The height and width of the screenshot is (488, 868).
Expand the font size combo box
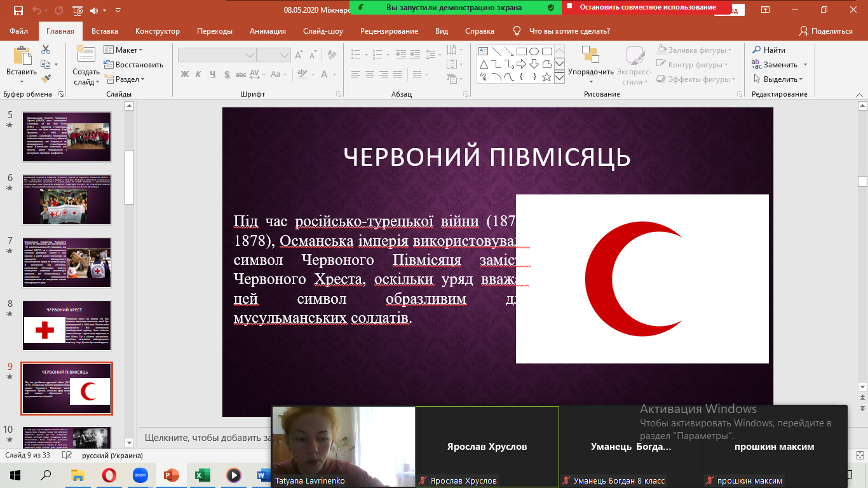pyautogui.click(x=285, y=55)
